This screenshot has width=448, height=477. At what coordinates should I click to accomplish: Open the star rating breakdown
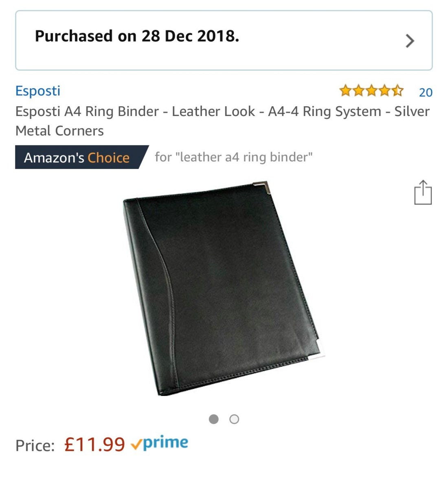click(371, 91)
